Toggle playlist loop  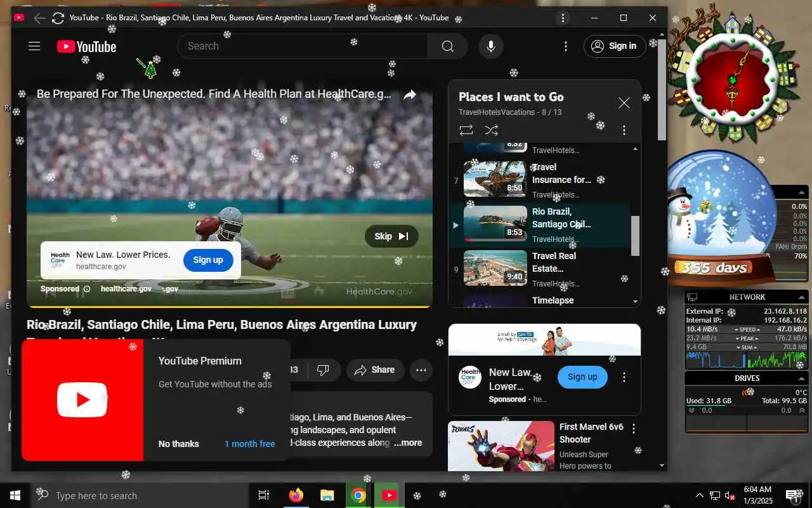point(466,130)
